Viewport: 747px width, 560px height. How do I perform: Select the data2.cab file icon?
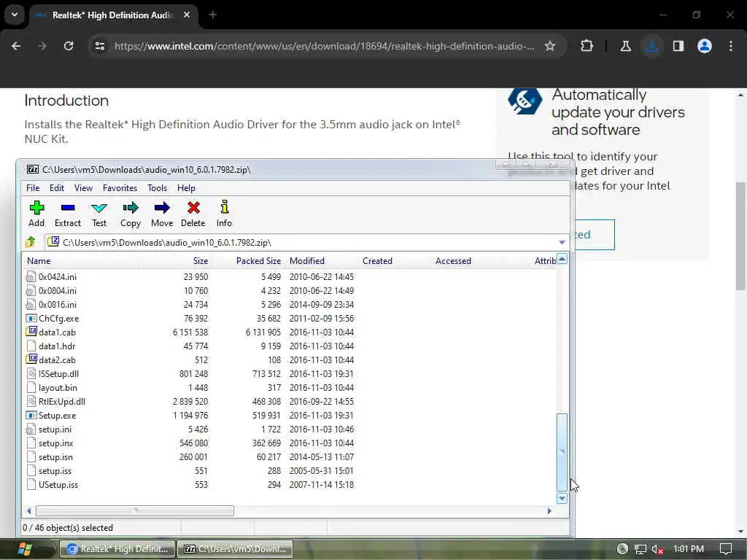31,359
